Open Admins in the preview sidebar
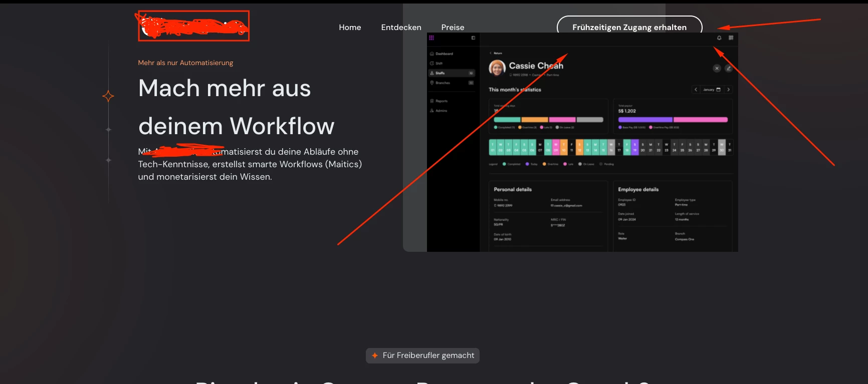 439,111
